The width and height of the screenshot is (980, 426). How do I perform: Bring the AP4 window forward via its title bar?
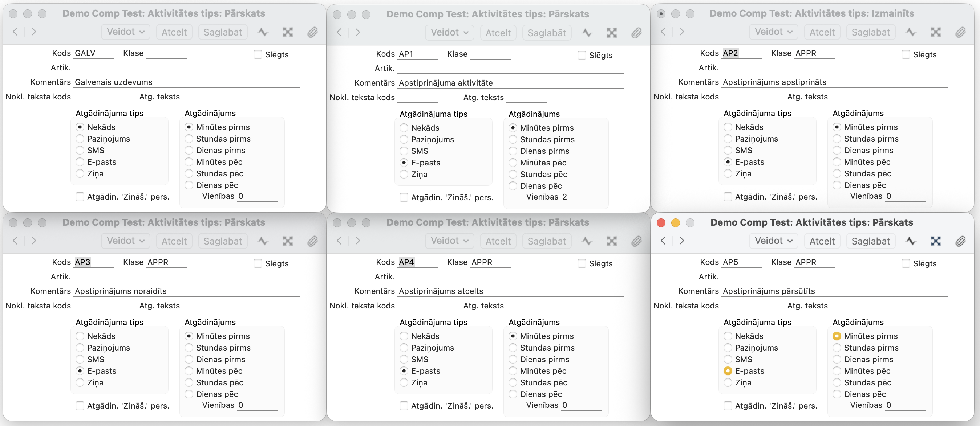(x=487, y=222)
